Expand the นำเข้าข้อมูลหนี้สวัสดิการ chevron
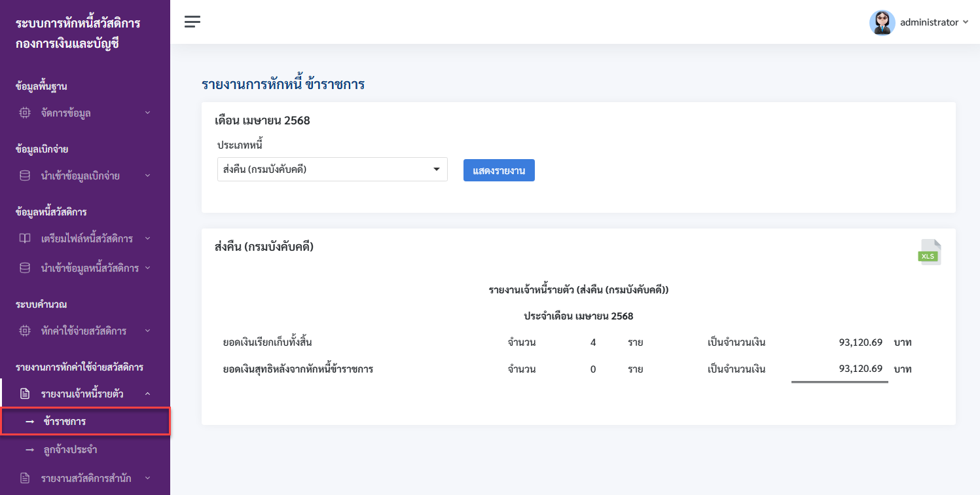The height and width of the screenshot is (495, 980). point(147,268)
